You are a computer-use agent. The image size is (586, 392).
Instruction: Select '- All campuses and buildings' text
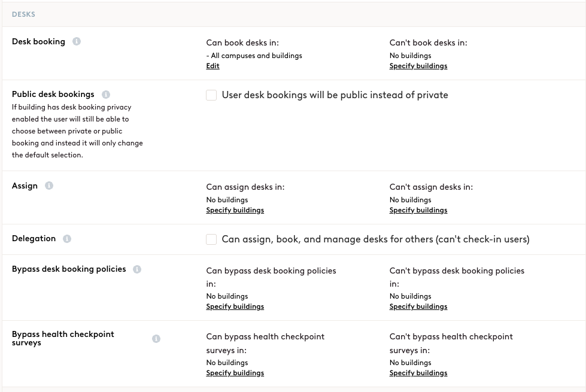[x=254, y=56]
